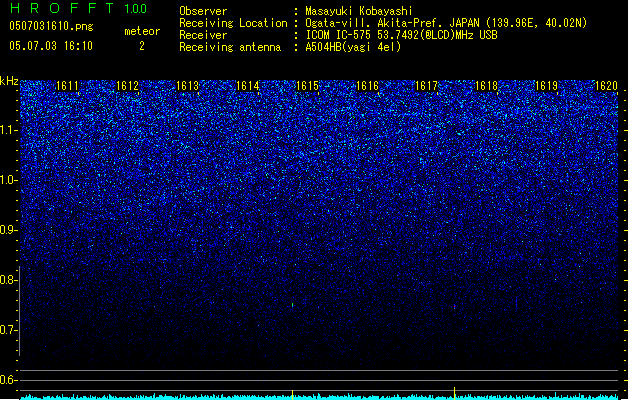Click the vertical gray bar beside 0.8 kHz
The width and height of the screenshot is (629, 400).
(x=20, y=310)
